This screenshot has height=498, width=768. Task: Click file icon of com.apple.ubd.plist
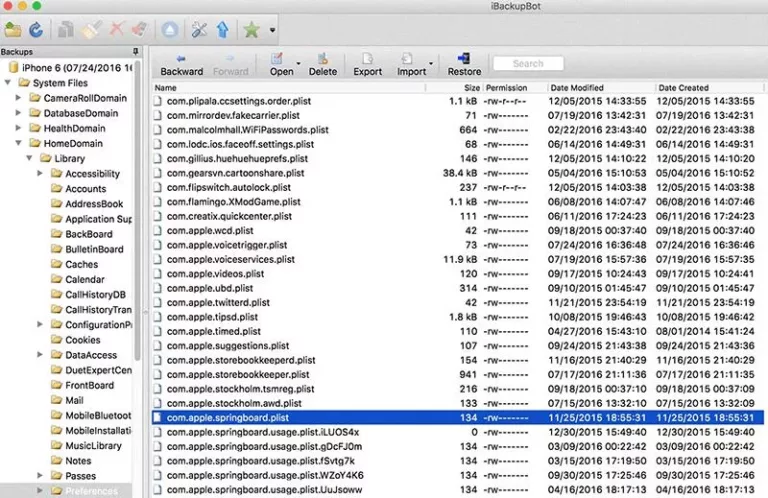157,288
